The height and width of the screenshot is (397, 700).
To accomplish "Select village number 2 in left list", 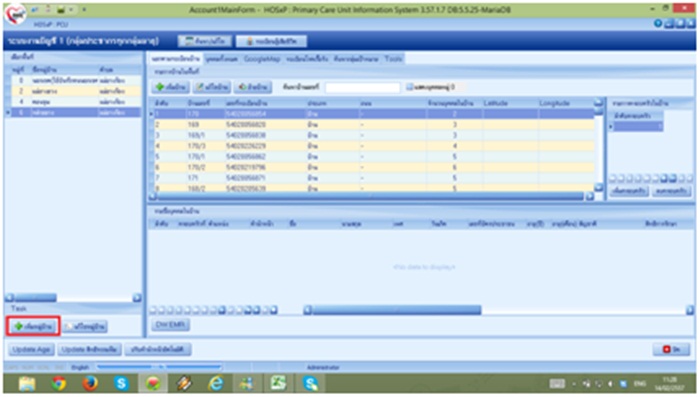I will point(75,91).
